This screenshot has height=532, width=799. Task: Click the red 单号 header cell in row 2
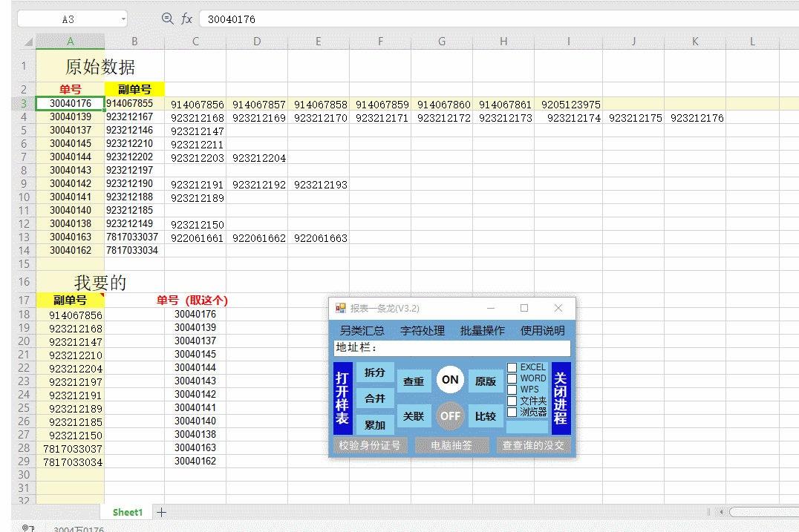(x=71, y=90)
